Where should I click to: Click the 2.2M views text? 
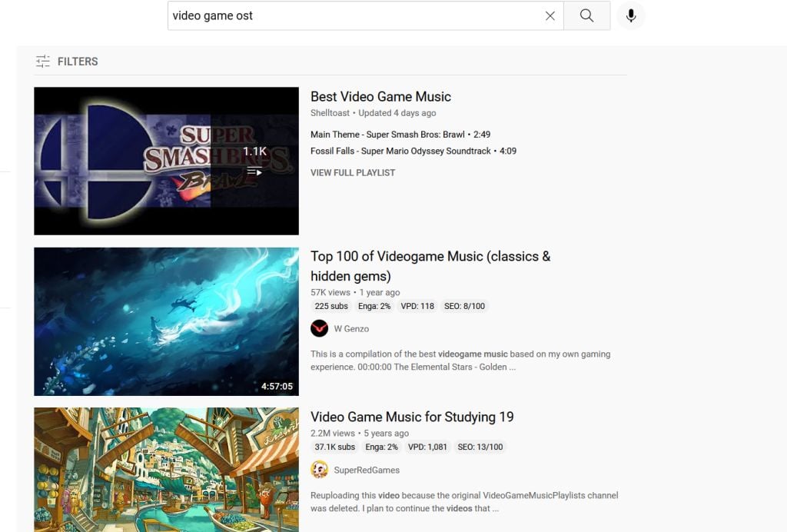tap(332, 433)
